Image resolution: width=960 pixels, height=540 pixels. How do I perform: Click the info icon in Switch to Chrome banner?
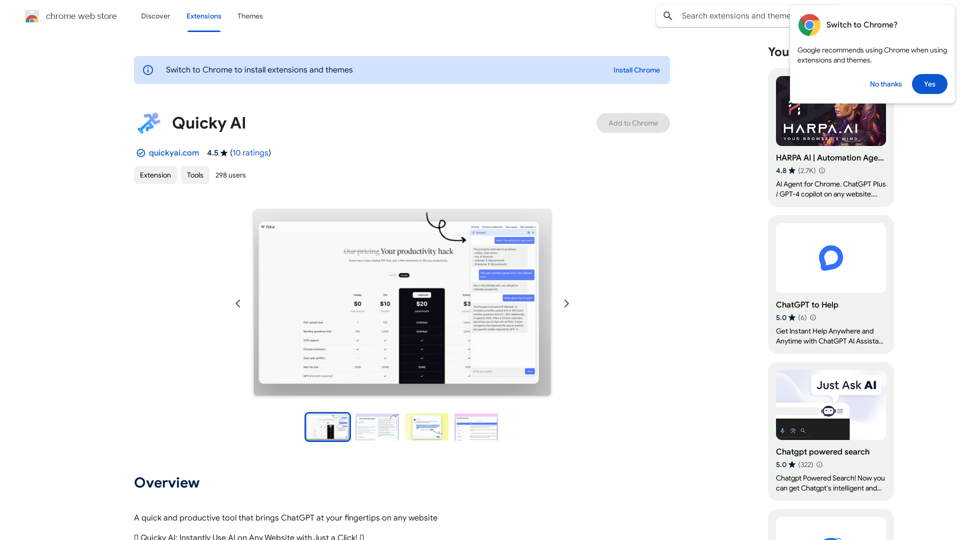pos(148,70)
